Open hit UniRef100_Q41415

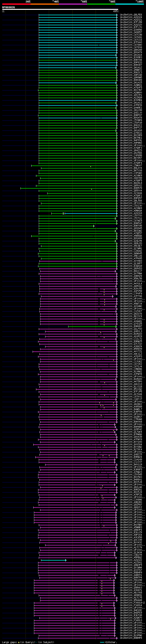click(x=131, y=82)
